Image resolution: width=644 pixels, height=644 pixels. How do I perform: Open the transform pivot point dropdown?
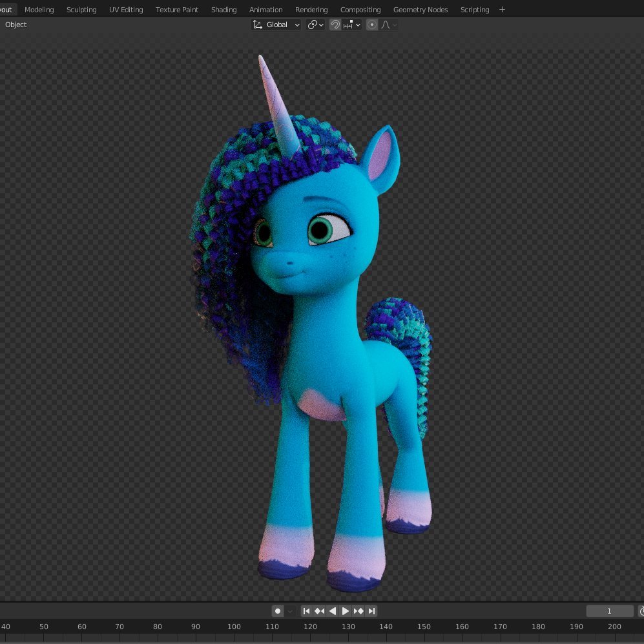pos(315,25)
